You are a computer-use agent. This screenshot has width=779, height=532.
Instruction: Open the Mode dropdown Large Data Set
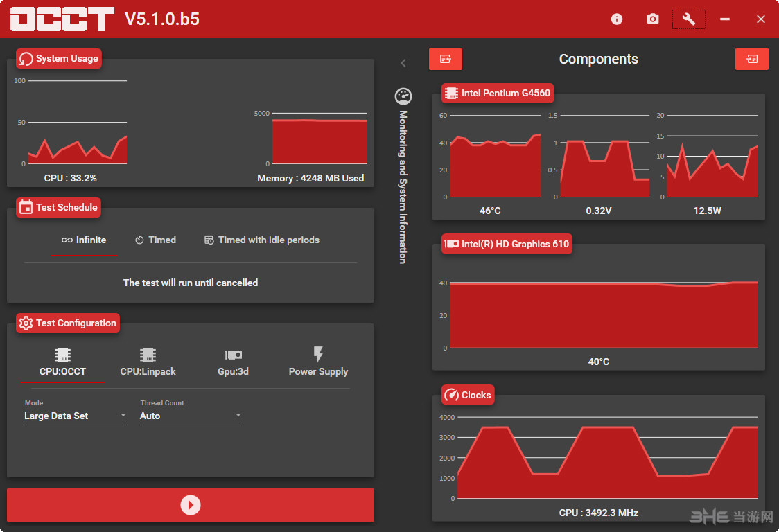[75, 416]
